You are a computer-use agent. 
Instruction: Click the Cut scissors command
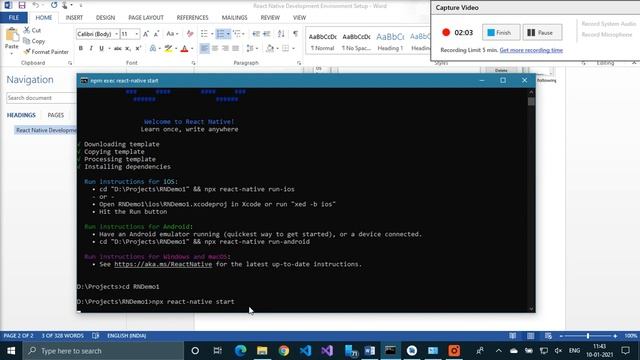tap(32, 30)
